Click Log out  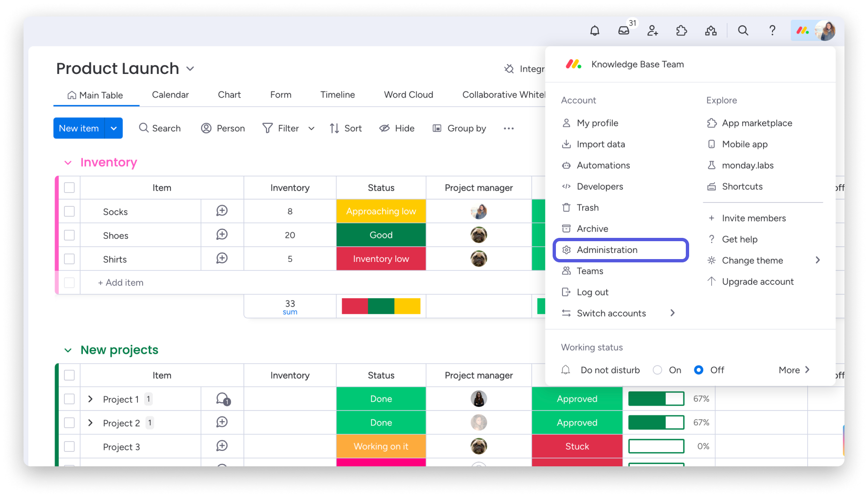point(585,292)
